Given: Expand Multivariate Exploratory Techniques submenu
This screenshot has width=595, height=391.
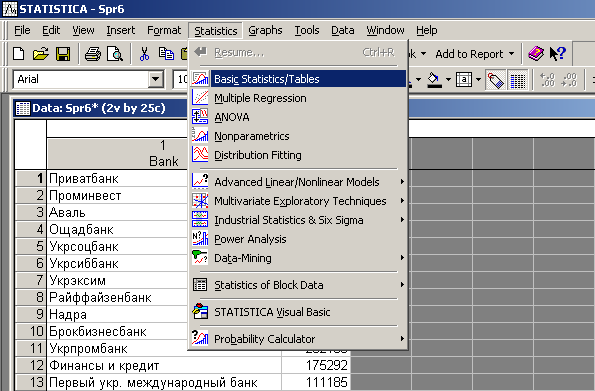Looking at the screenshot, I should click(x=402, y=200).
